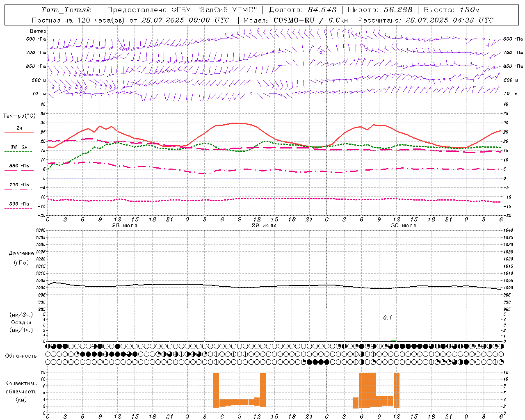The height and width of the screenshot is (420, 525).
Task: Click the Ветер panel label
Action: (x=38, y=31)
